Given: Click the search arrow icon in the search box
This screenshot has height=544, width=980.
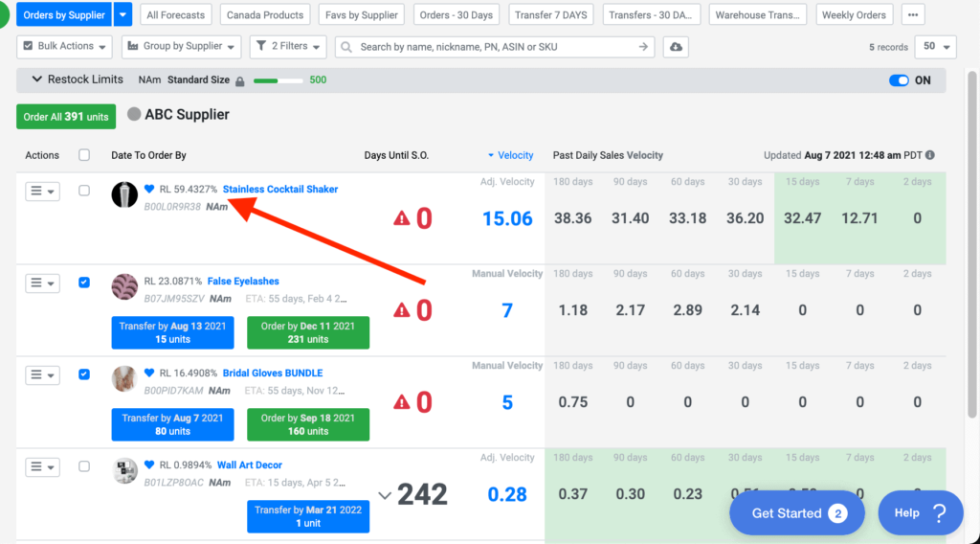Looking at the screenshot, I should (x=644, y=47).
